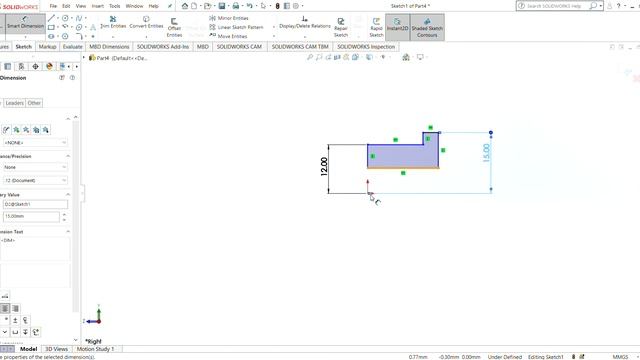This screenshot has width=640, height=360.
Task: Click Linear Sketch Pattern tool
Action: point(236,27)
